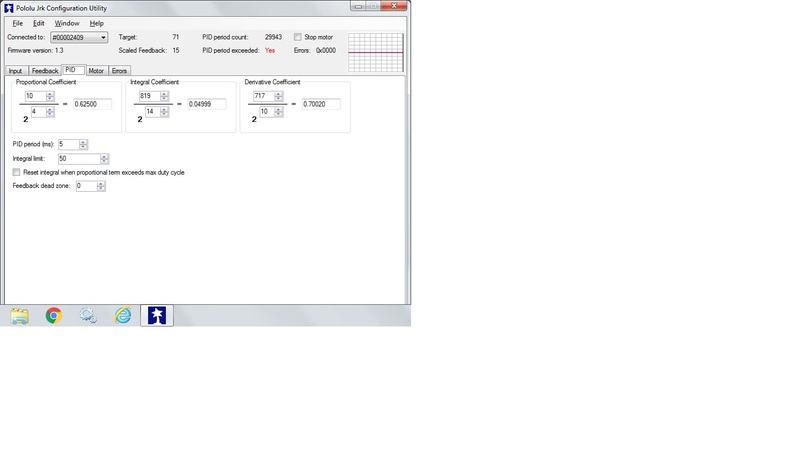The image size is (800, 449).
Task: Open the File menu
Action: pos(17,23)
